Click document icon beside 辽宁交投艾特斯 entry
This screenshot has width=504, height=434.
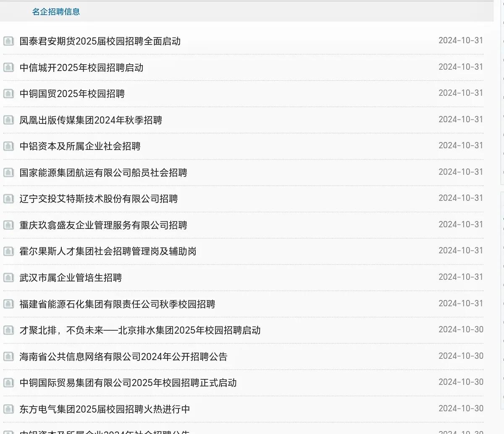[x=8, y=199]
